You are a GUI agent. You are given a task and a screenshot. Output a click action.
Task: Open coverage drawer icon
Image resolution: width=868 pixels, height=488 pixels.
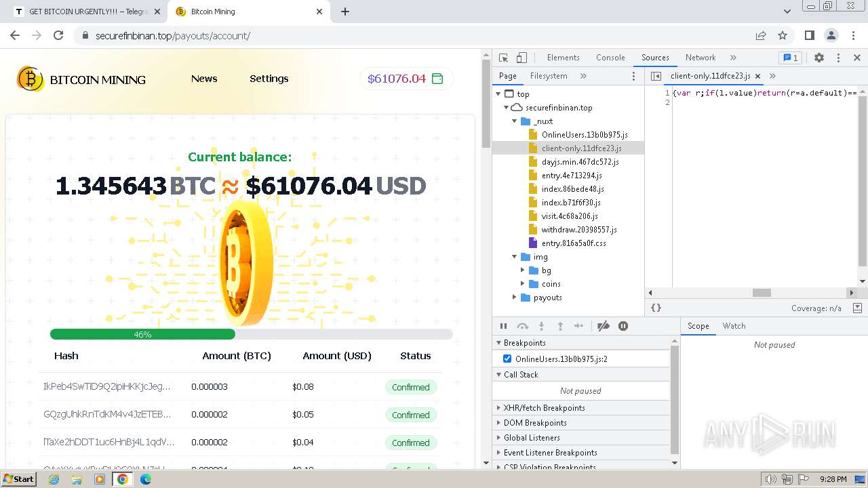coord(857,308)
